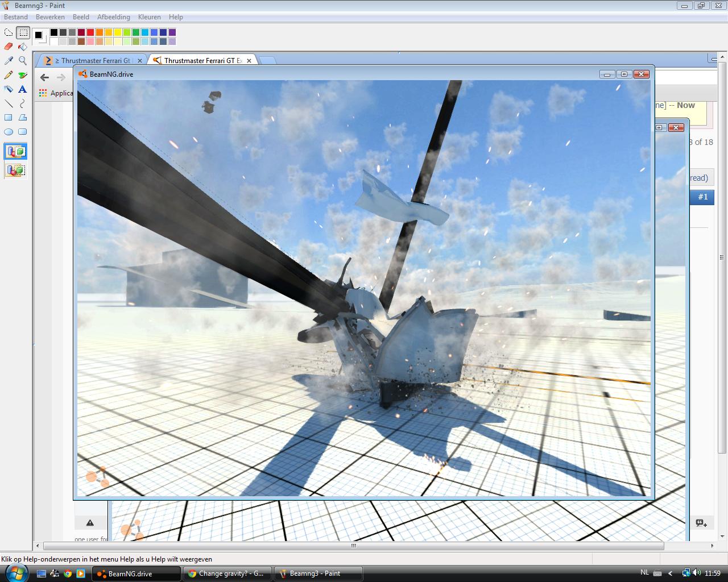
Task: Pick the black color swatch
Action: (54, 32)
